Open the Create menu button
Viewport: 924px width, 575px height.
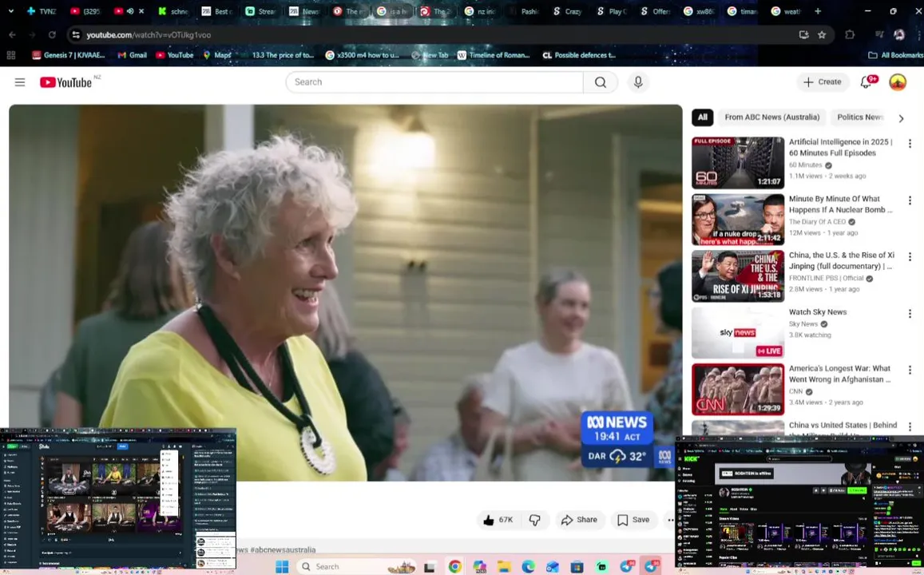tap(822, 82)
